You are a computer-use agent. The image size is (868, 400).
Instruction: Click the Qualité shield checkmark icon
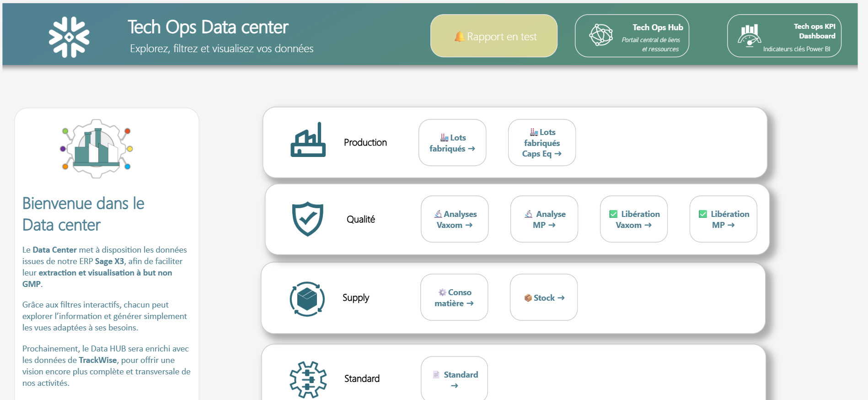(307, 219)
